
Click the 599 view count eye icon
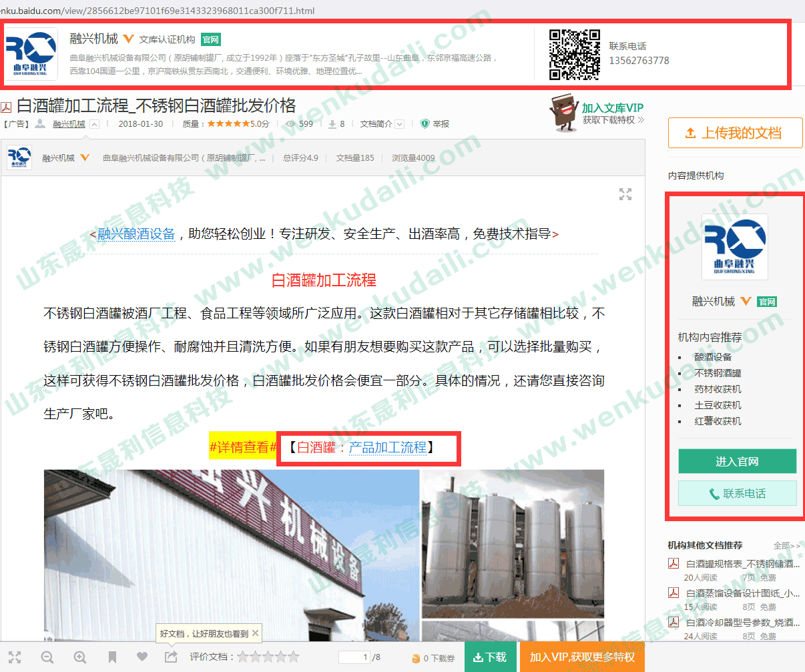coord(290,124)
